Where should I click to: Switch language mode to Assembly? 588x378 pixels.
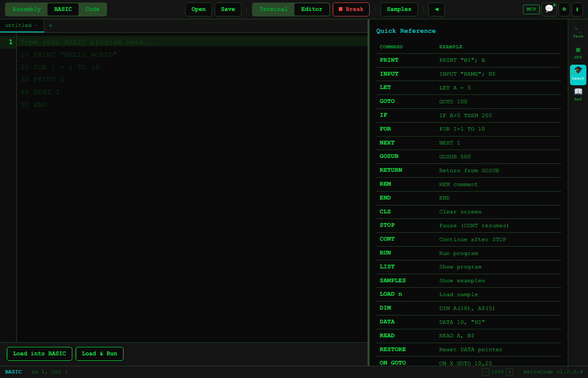point(26,9)
